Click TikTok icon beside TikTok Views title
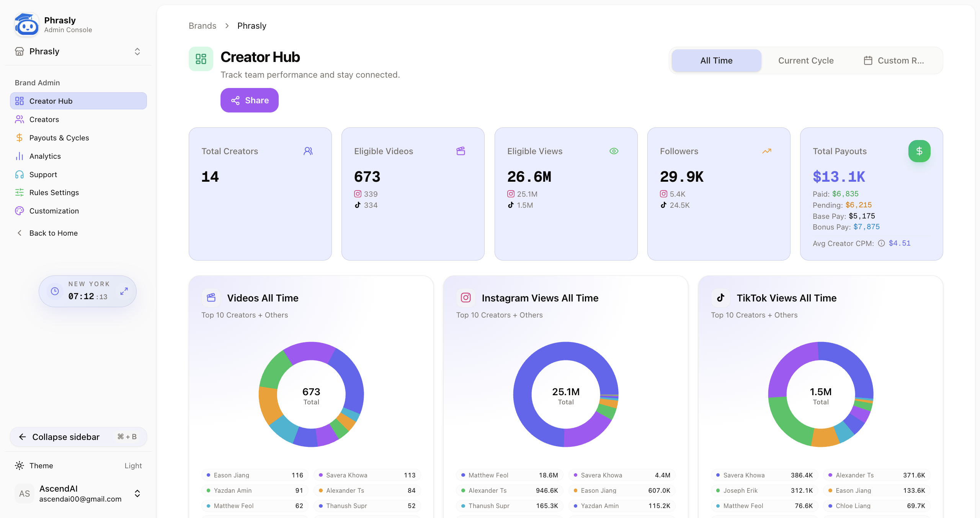Image resolution: width=980 pixels, height=518 pixels. point(720,298)
